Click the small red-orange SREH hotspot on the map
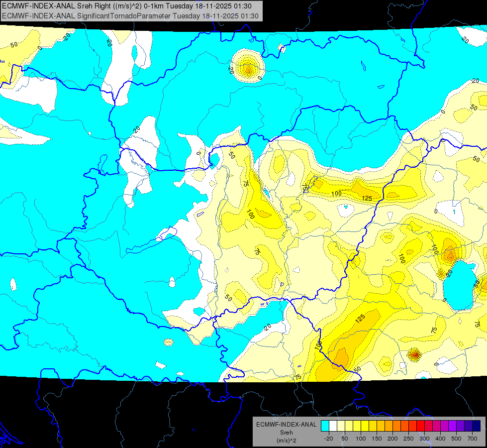 (414, 355)
